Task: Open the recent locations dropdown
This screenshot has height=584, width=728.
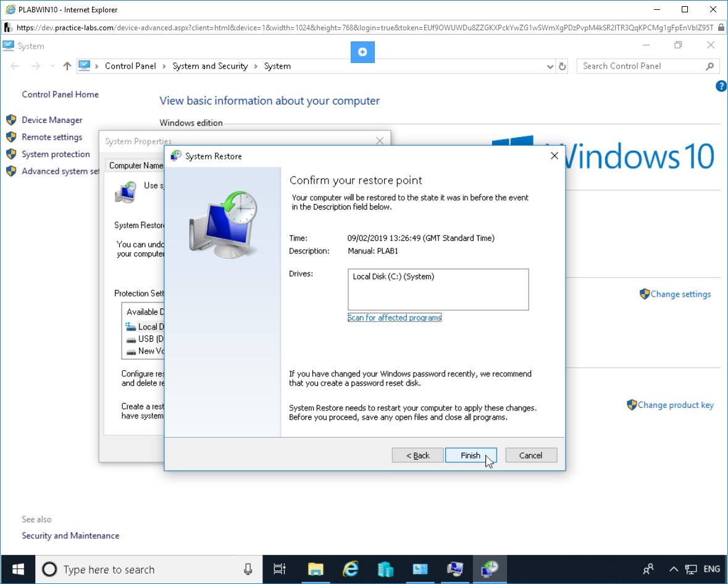Action: pos(52,66)
